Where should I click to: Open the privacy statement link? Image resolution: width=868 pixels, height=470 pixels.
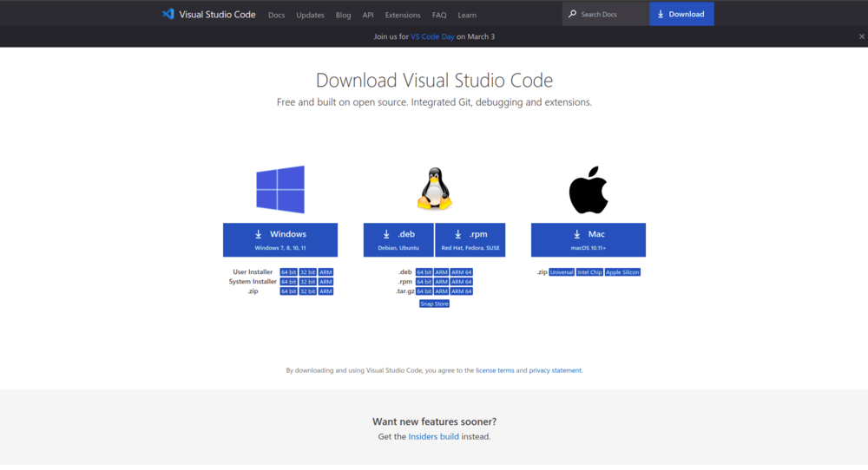point(556,370)
